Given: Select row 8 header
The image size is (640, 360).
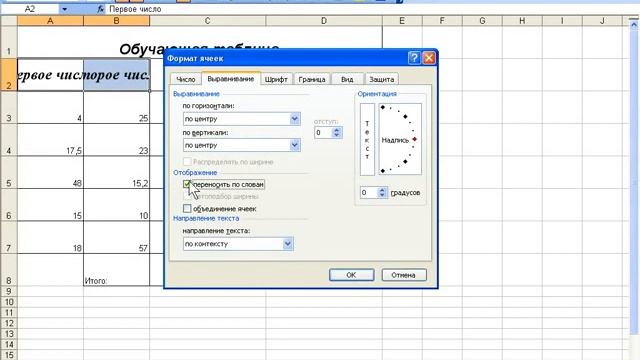Looking at the screenshot, I should pos(9,270).
